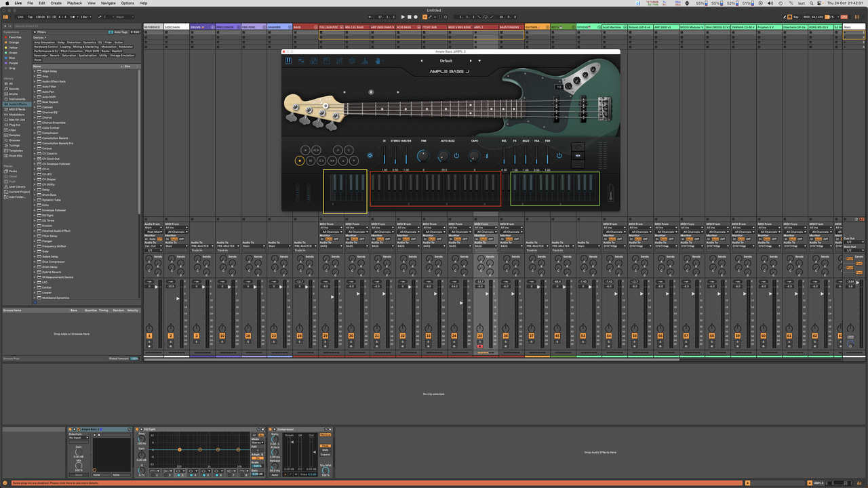Expand the EQ Eight device folder
The height and width of the screenshot is (488, 868).
pyautogui.click(x=35, y=216)
